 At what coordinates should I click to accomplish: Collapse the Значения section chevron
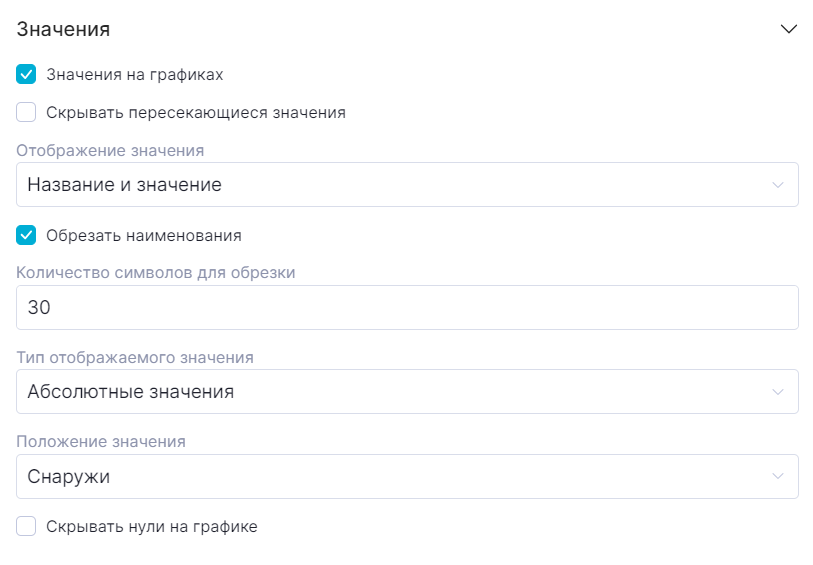coord(789,30)
